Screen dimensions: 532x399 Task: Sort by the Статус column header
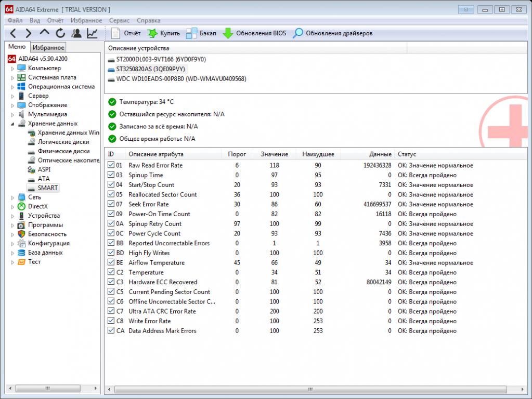[x=461, y=154]
